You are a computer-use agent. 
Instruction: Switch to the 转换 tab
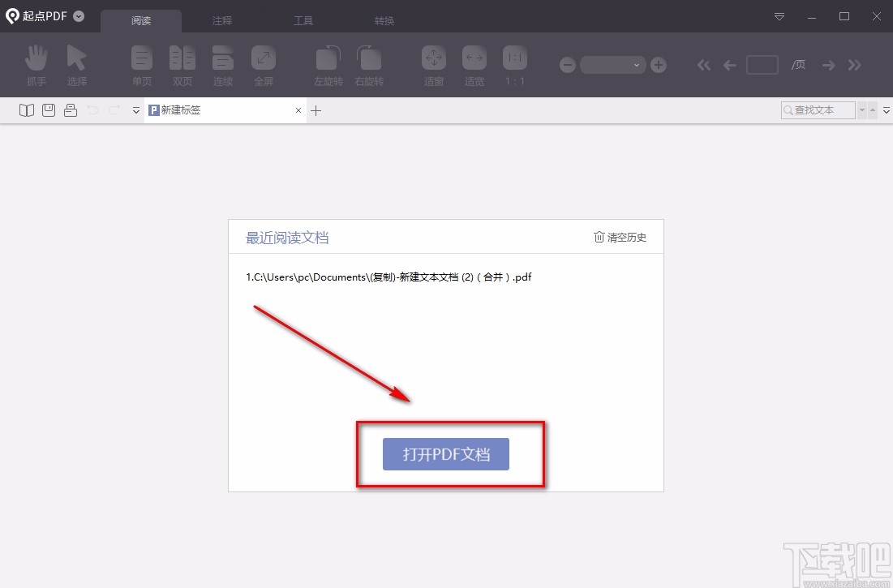384,20
